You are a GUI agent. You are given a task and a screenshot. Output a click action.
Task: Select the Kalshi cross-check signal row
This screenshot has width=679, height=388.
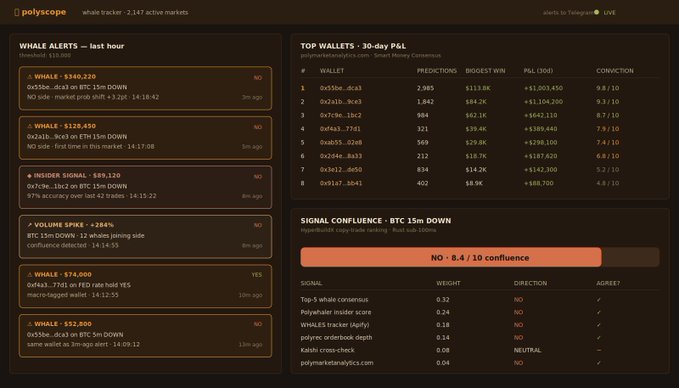[480, 350]
